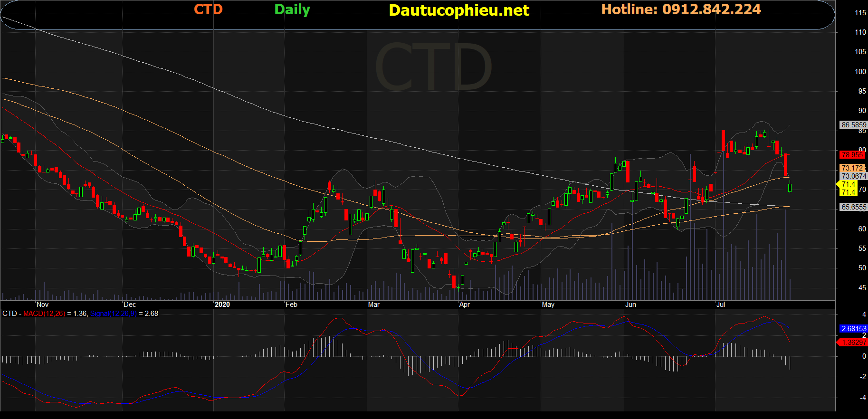Click the orange 73.172 price tag
The width and height of the screenshot is (868, 419).
(852, 168)
